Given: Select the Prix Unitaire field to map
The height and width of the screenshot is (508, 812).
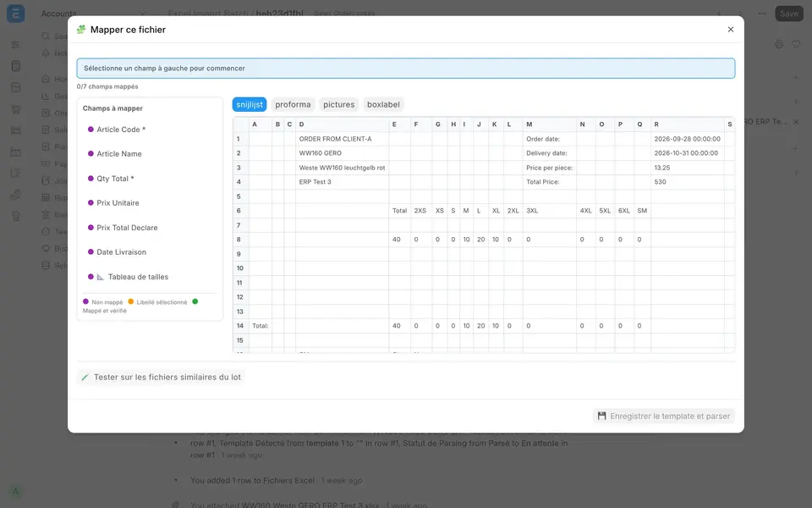Looking at the screenshot, I should (x=150, y=202).
